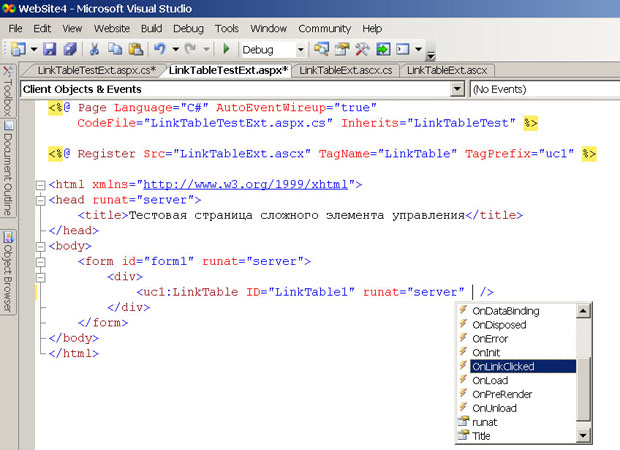Select OnDisposed in IntelliSense list
Viewport: 620px width, 450px height.
click(x=516, y=325)
